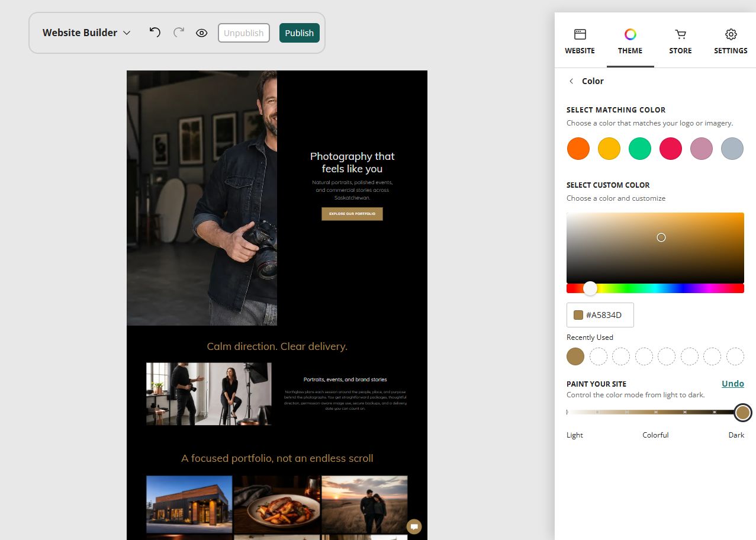Click the plated food portfolio thumbnail
Image resolution: width=756 pixels, height=540 pixels.
[x=277, y=504]
